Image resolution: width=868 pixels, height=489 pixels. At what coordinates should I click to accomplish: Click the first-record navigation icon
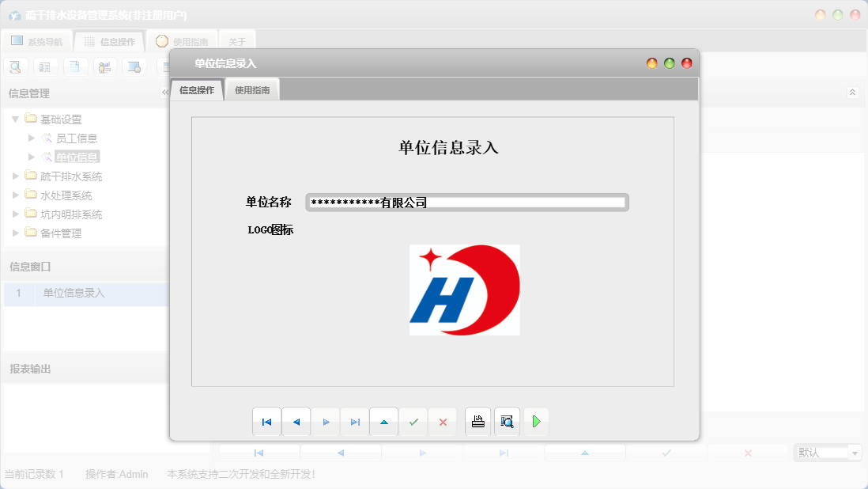click(x=266, y=422)
